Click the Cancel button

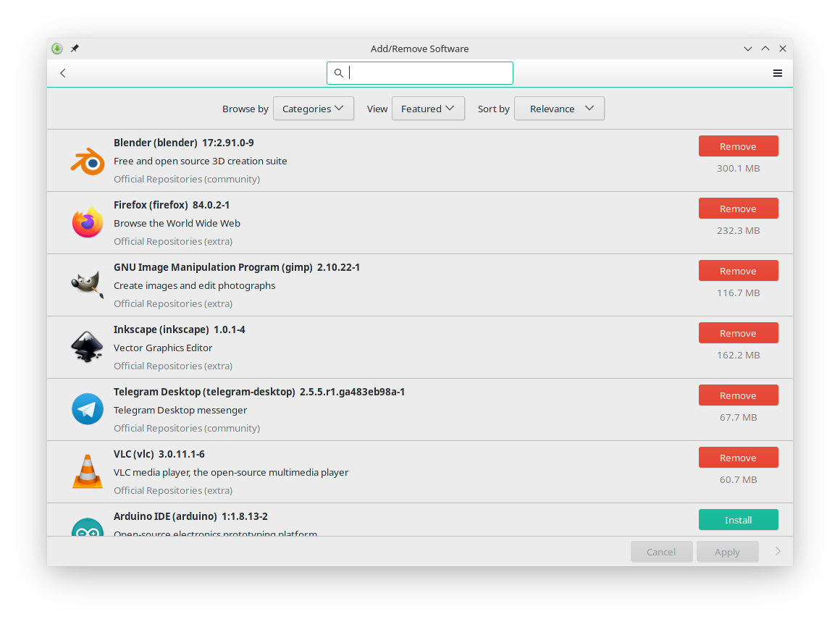pos(661,551)
